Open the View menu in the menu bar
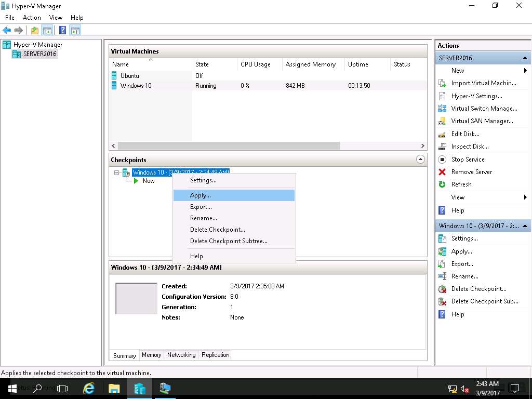 pos(56,18)
